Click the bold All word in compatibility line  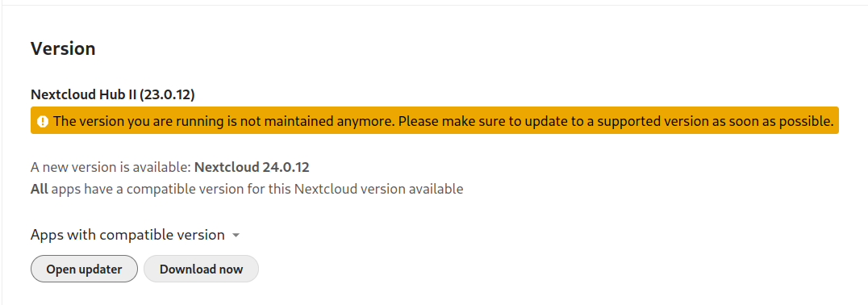pos(40,190)
